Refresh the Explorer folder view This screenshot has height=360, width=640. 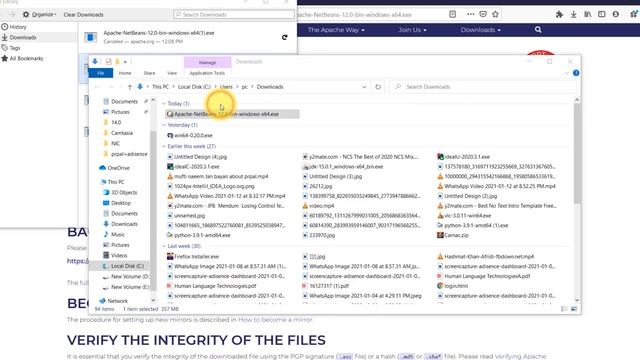pos(378,87)
